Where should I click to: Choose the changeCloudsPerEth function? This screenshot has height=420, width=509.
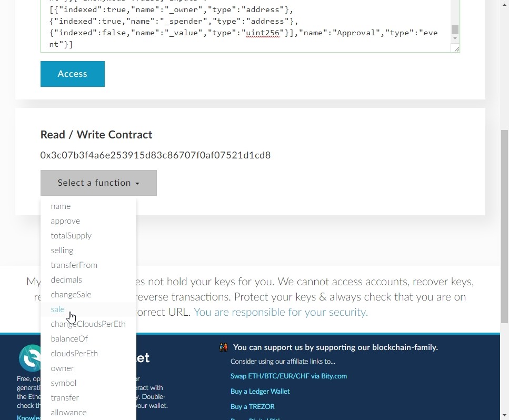pos(88,324)
